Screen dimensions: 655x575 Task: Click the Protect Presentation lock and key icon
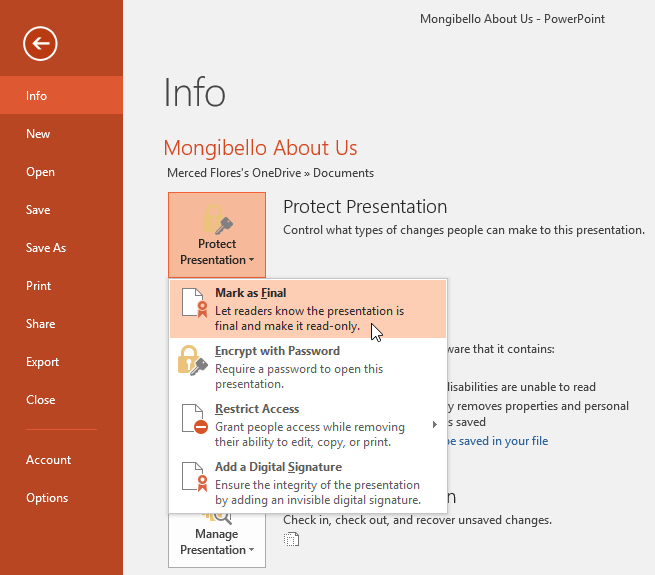pos(217,218)
